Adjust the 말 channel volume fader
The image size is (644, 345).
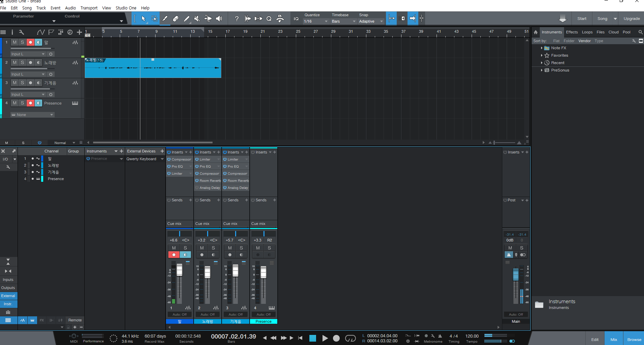click(179, 270)
